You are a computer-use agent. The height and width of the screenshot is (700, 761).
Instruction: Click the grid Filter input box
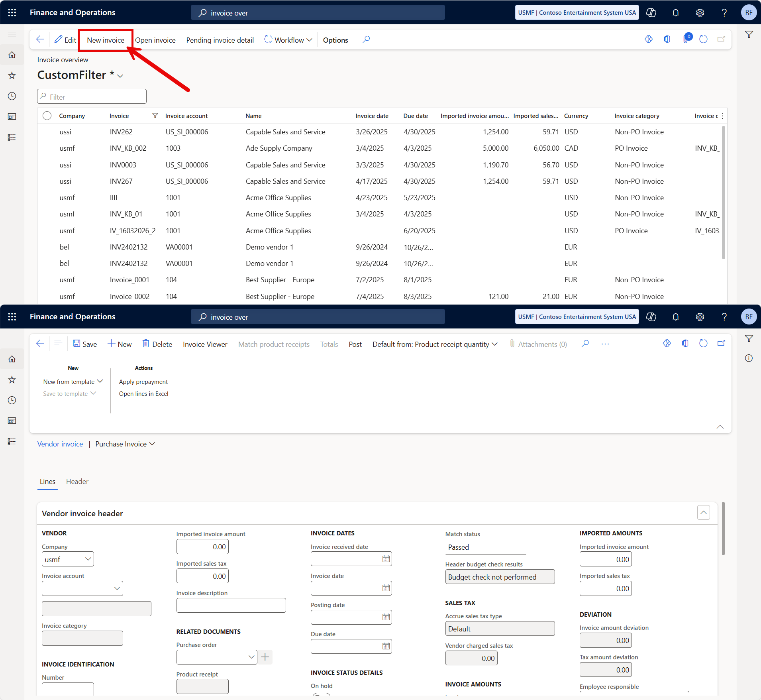(x=92, y=96)
